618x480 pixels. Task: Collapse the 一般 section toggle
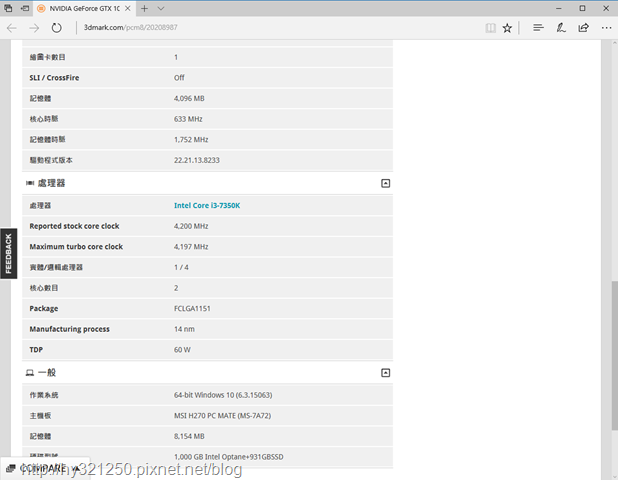click(385, 373)
